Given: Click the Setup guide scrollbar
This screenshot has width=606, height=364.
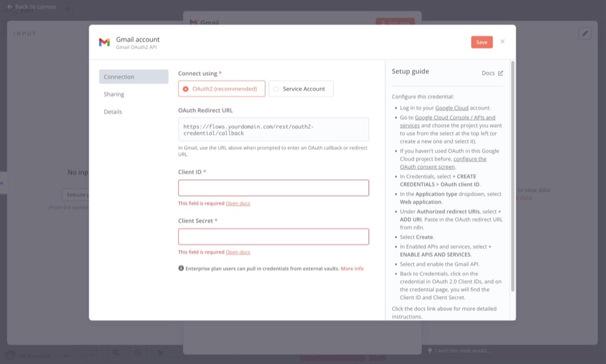Looking at the screenshot, I should [x=513, y=176].
